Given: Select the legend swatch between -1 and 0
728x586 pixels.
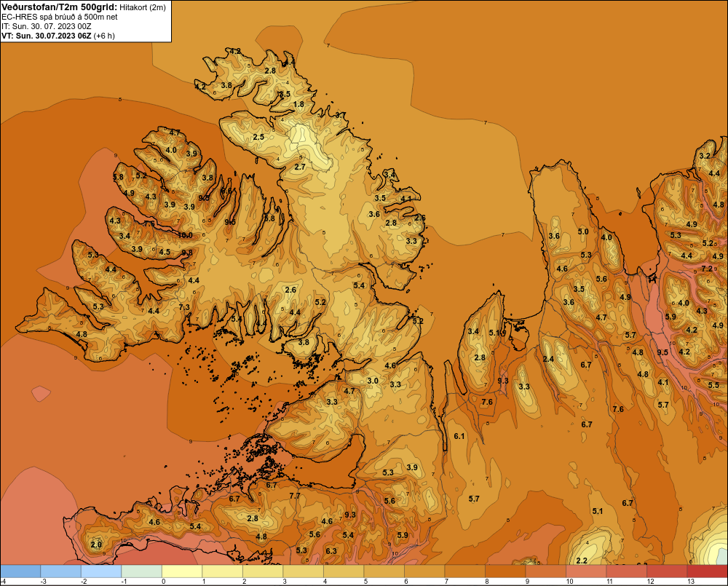Looking at the screenshot, I should pos(142,571).
